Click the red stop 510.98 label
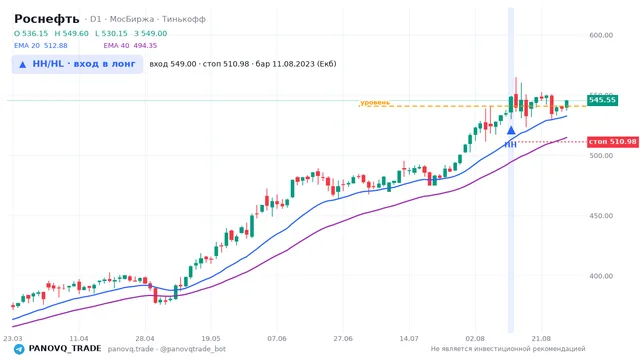Screen dimensions: 640x360 [x=613, y=142]
